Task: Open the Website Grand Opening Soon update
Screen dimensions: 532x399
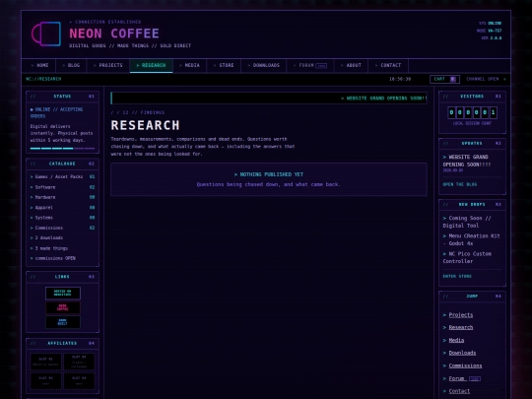Action: coord(467,161)
